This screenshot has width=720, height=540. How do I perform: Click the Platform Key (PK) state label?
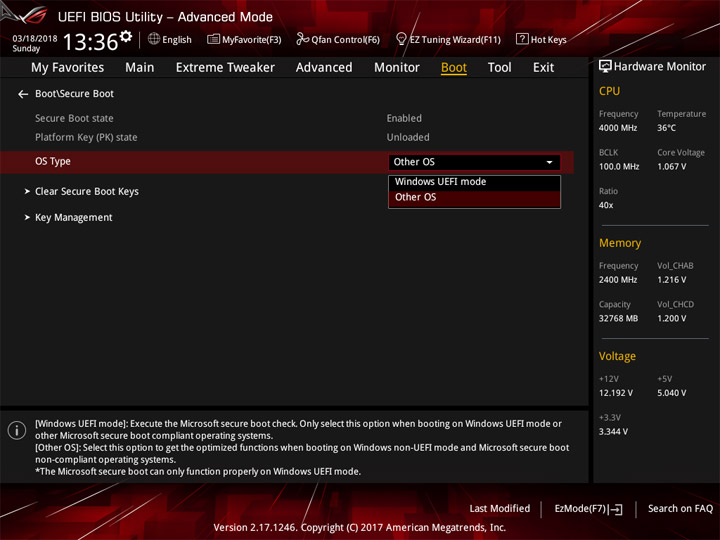[86, 137]
